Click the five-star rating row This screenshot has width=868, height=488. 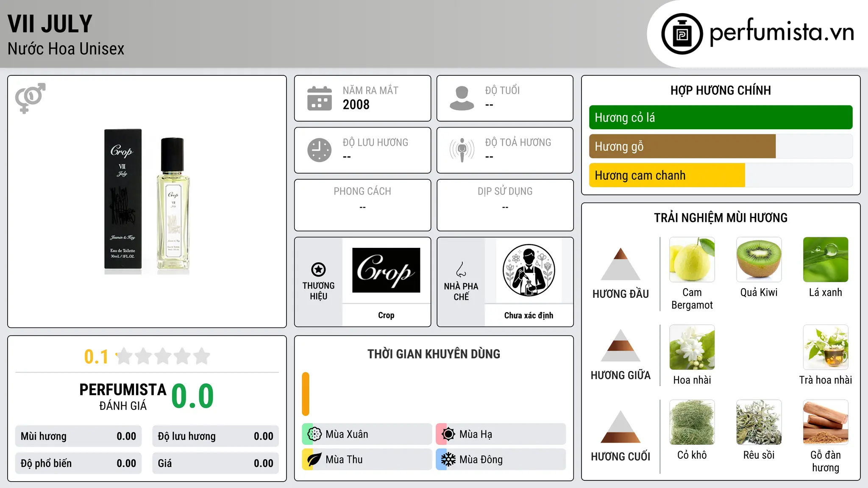click(163, 356)
